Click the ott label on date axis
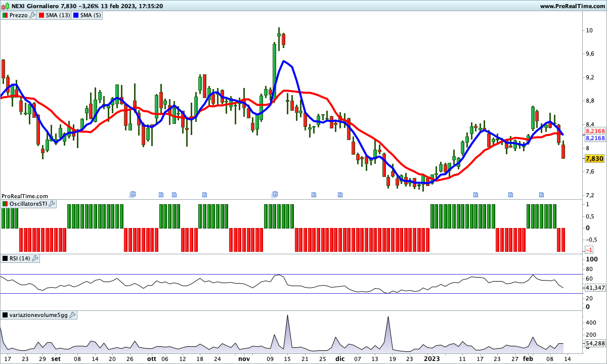 (x=152, y=358)
